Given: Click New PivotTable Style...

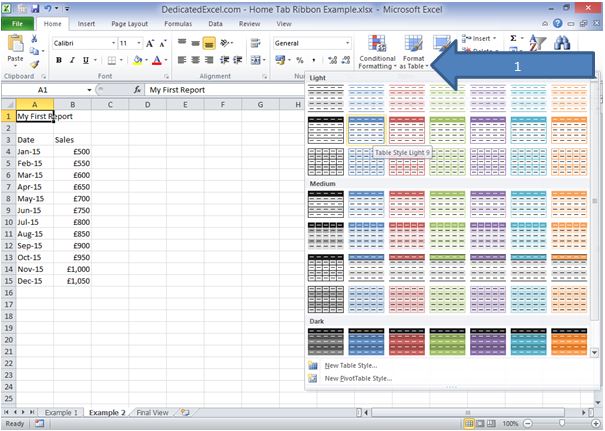Looking at the screenshot, I should 358,379.
